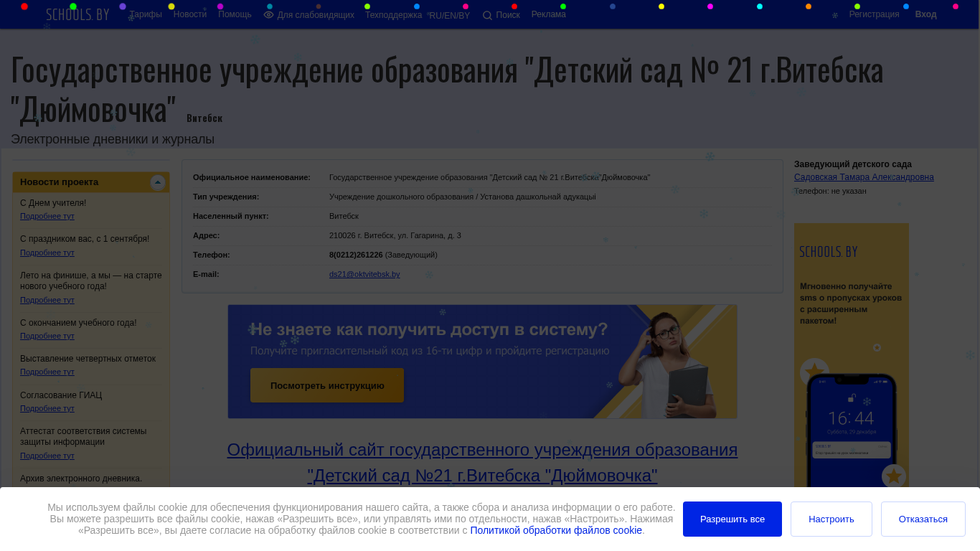Open Подробнее тут under С окончанием учебного года
Screen dimensions: 980x551
click(47, 336)
